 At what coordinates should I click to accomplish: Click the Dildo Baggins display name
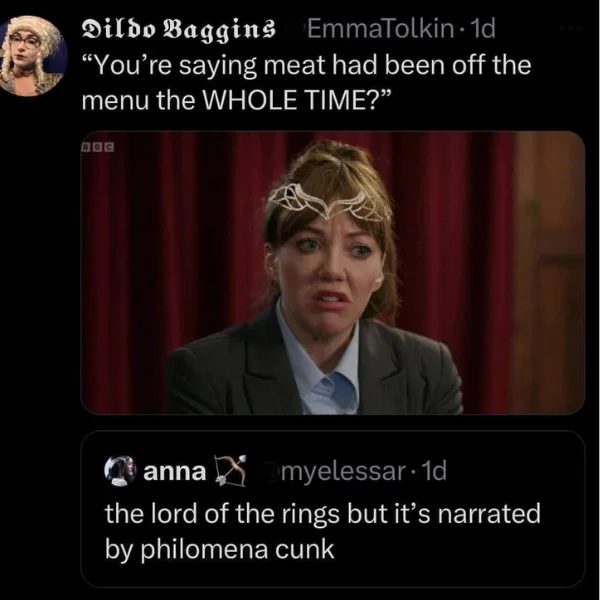tap(179, 29)
